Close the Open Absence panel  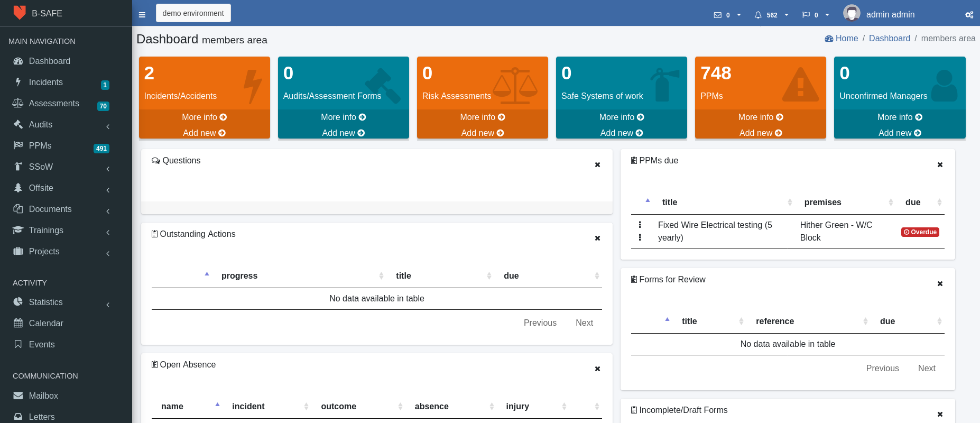click(597, 369)
